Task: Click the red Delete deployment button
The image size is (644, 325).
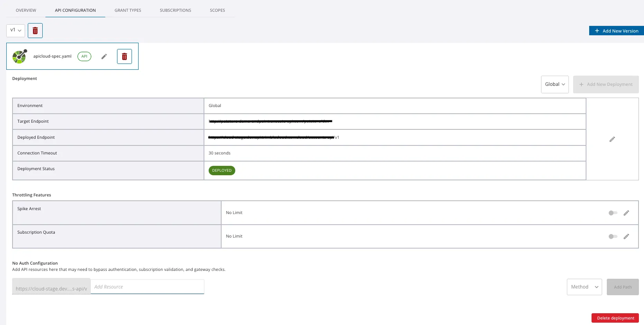Action: coord(615,318)
